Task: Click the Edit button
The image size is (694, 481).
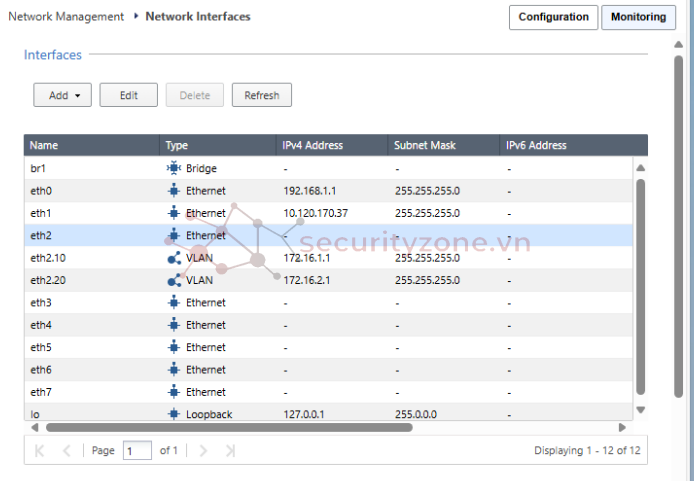Action: 129,95
